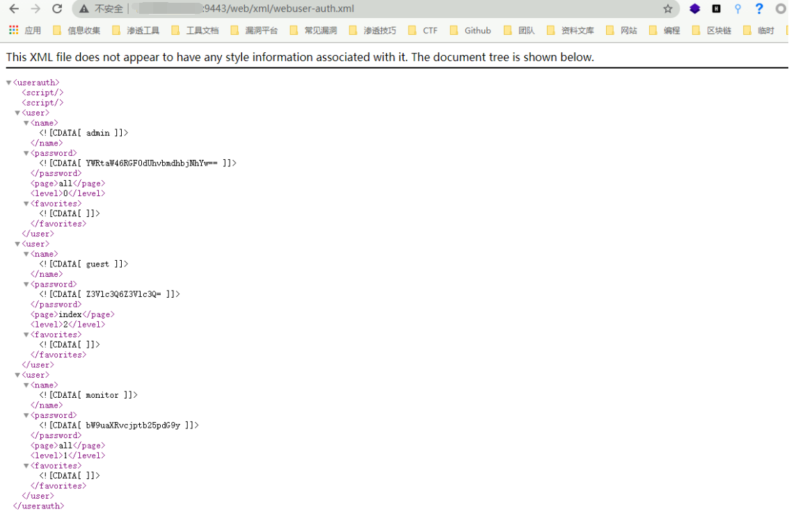Viewport: 812px width, 532px height.
Task: Click the black square extension icon
Action: point(716,9)
